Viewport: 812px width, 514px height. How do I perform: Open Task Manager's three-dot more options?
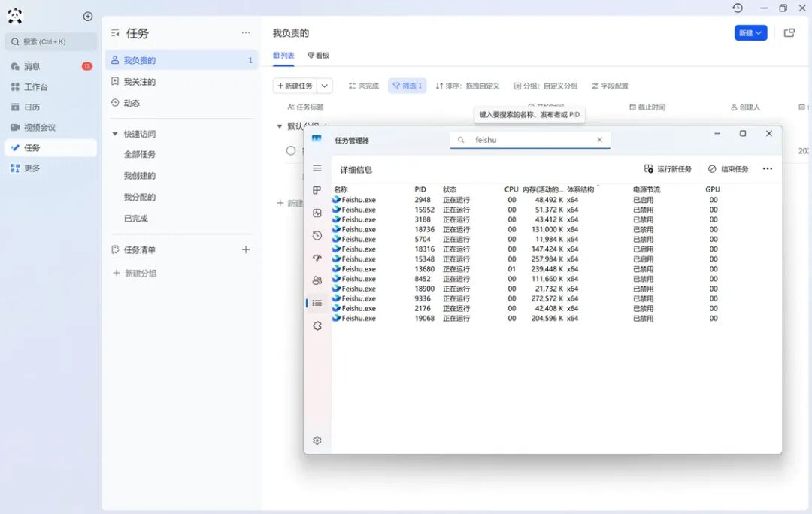pos(768,169)
